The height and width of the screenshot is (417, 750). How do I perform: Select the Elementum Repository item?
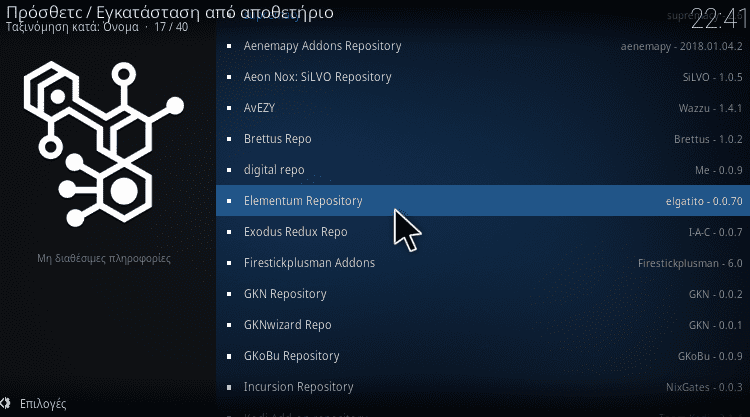click(303, 201)
